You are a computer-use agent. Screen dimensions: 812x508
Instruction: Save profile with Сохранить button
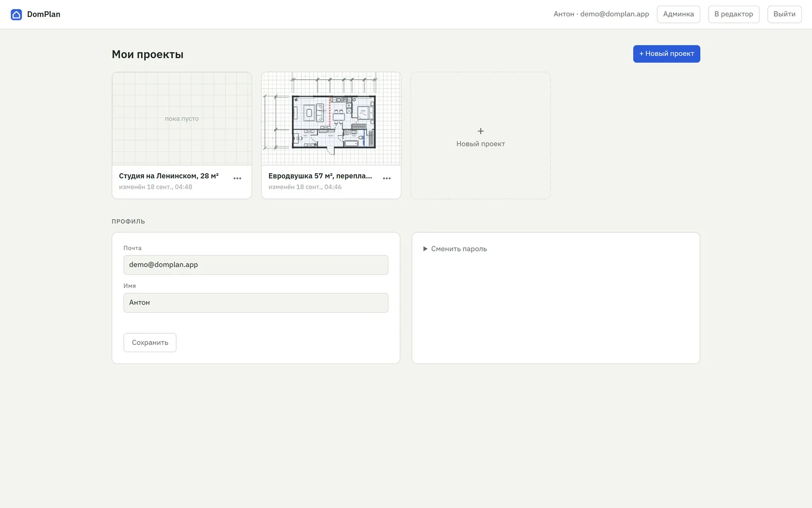pos(150,342)
